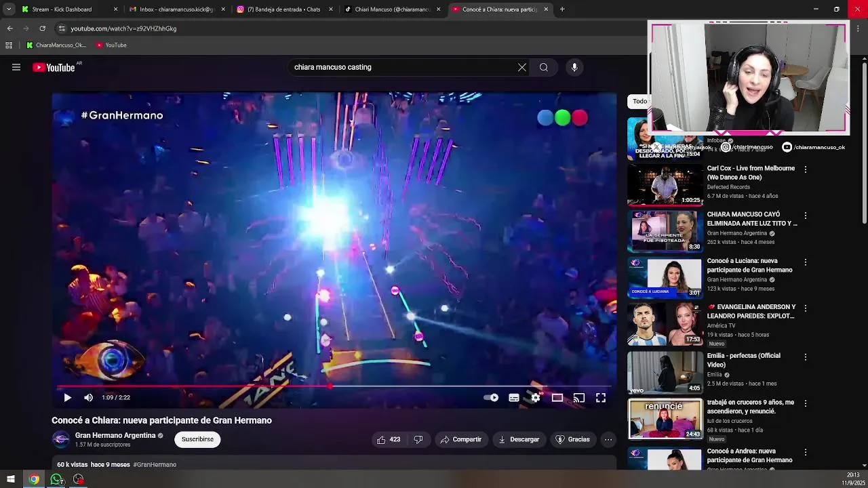The height and width of the screenshot is (488, 868).
Task: Open ChiaraMancuso_Ok bookmark
Action: tap(56, 45)
